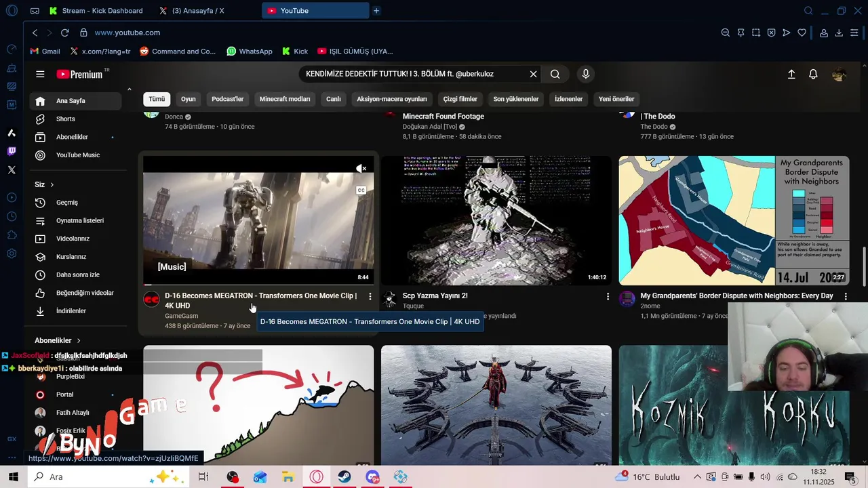Open the account avatar menu

[839, 75]
